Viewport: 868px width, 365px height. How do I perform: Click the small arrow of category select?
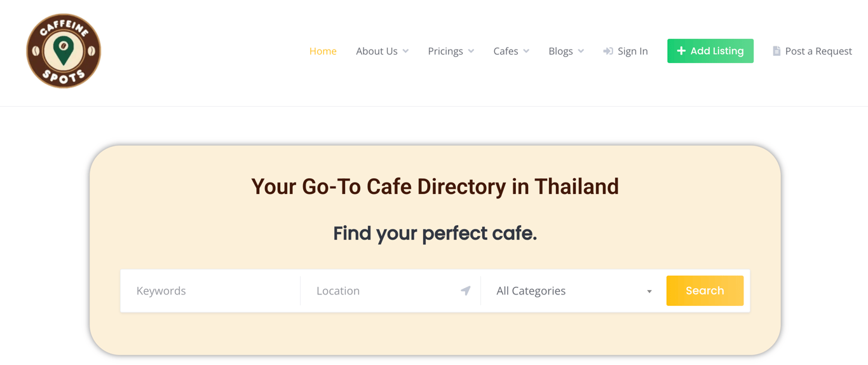(x=649, y=291)
